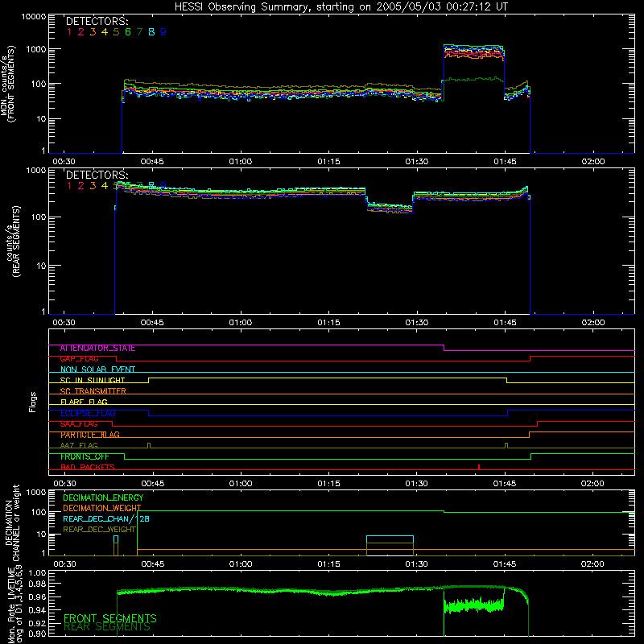The width and height of the screenshot is (644, 644).
Task: Click the olive flag label below PARTICLE_FLAG
Action: pos(79,445)
